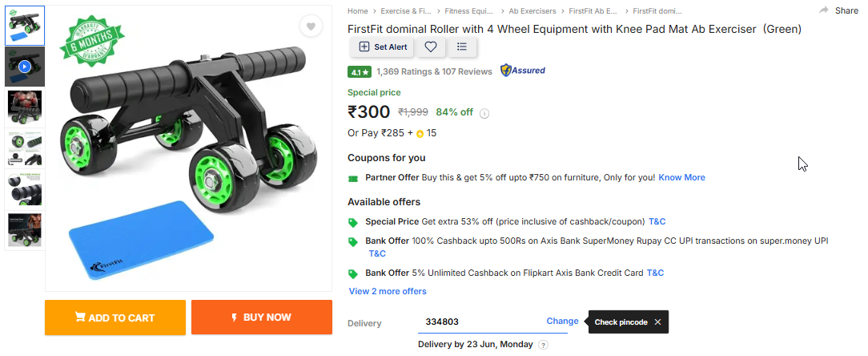Open the 1,369 Ratings & 107 Reviews link
This screenshot has width=868, height=356.
434,71
